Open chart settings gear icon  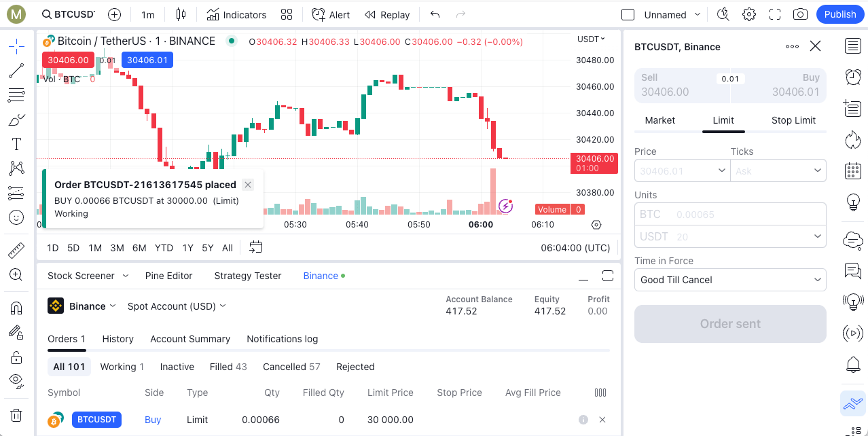tap(749, 14)
